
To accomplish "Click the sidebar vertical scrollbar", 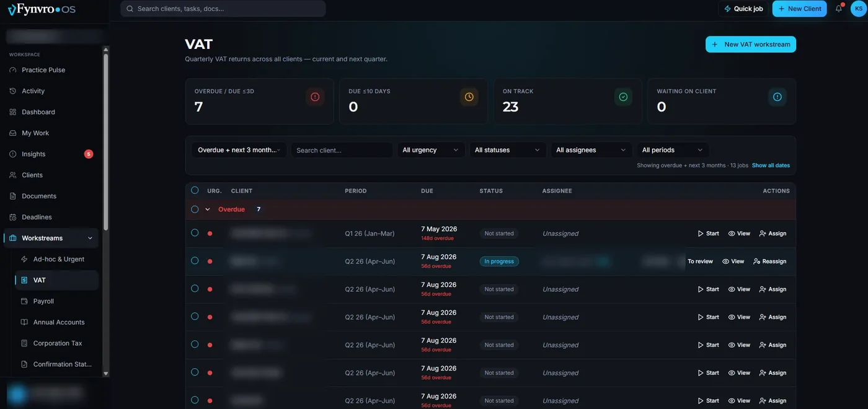I will tap(105, 143).
